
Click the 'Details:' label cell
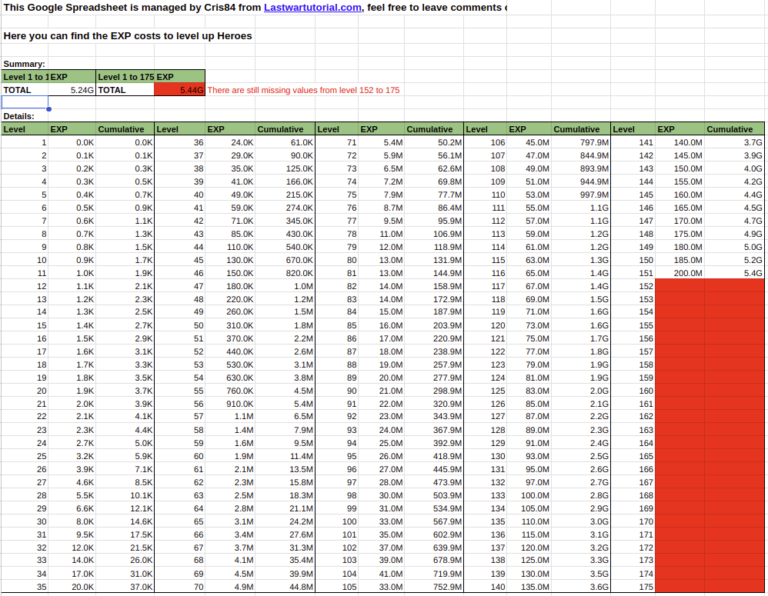(x=20, y=116)
